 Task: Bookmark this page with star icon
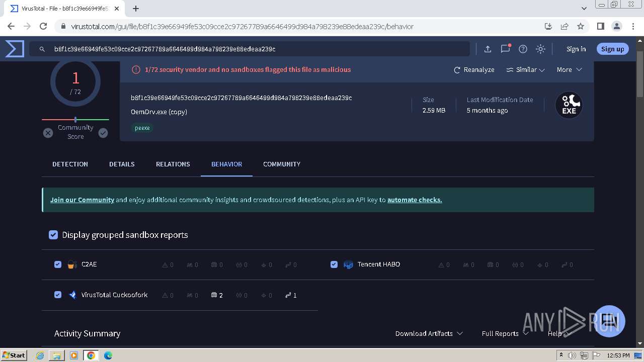click(581, 26)
